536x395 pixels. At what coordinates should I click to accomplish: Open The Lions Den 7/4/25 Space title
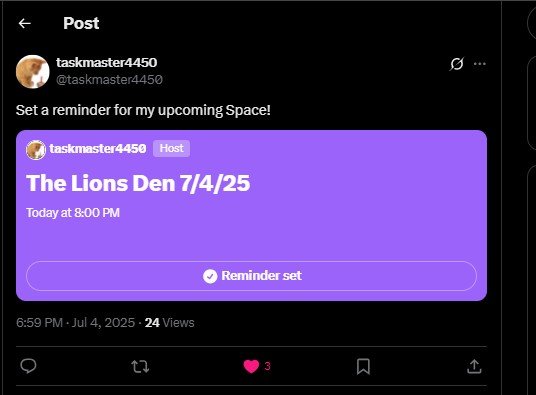pyautogui.click(x=138, y=183)
